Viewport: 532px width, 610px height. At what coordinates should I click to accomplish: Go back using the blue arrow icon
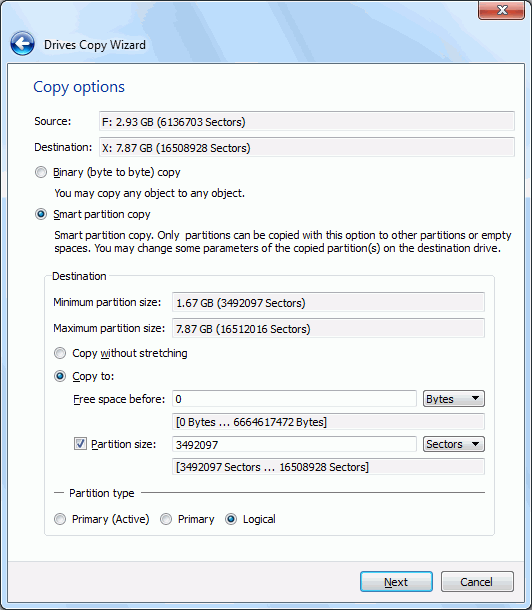pyautogui.click(x=22, y=44)
